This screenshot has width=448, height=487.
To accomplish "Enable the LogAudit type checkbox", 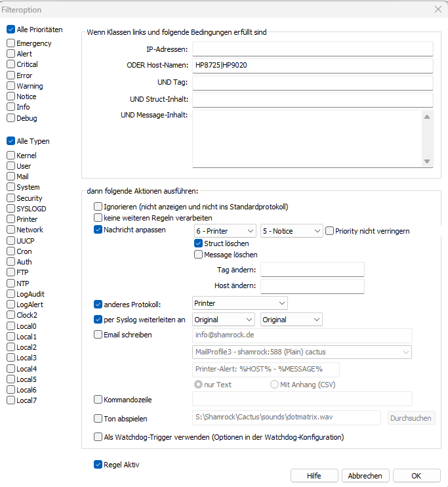I will [x=11, y=294].
